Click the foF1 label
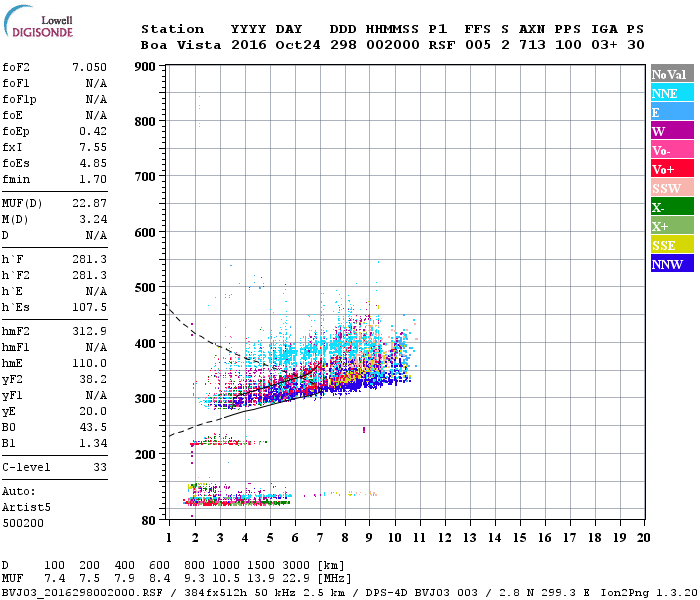700x600 pixels. [x=16, y=83]
